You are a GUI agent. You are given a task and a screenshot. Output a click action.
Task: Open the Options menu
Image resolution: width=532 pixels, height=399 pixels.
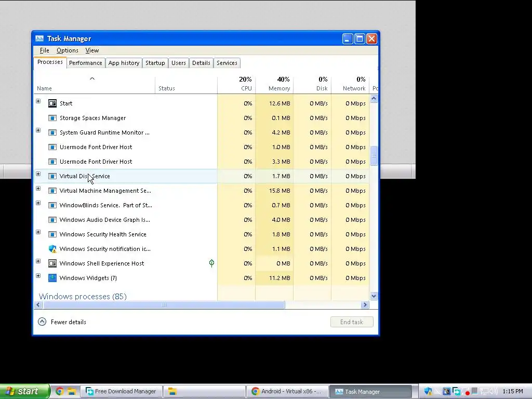pos(67,50)
